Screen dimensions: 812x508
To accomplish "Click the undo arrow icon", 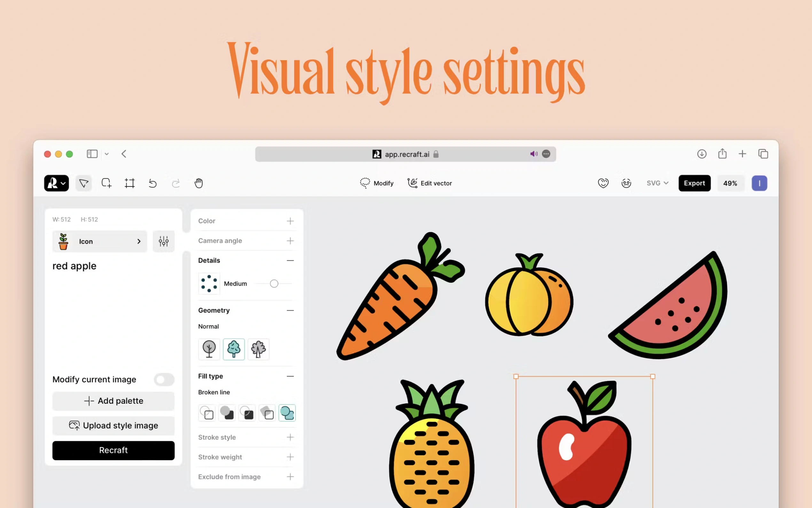I will pyautogui.click(x=153, y=183).
